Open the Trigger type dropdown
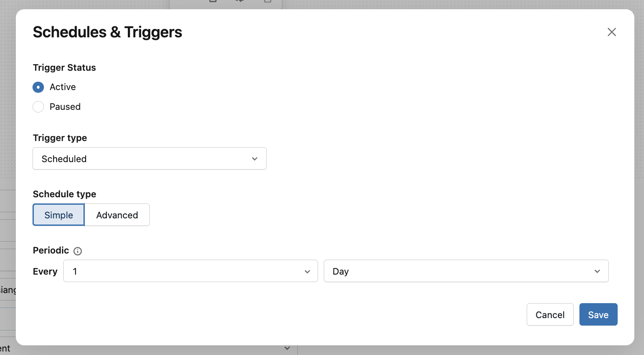This screenshot has height=355, width=644. [x=149, y=159]
